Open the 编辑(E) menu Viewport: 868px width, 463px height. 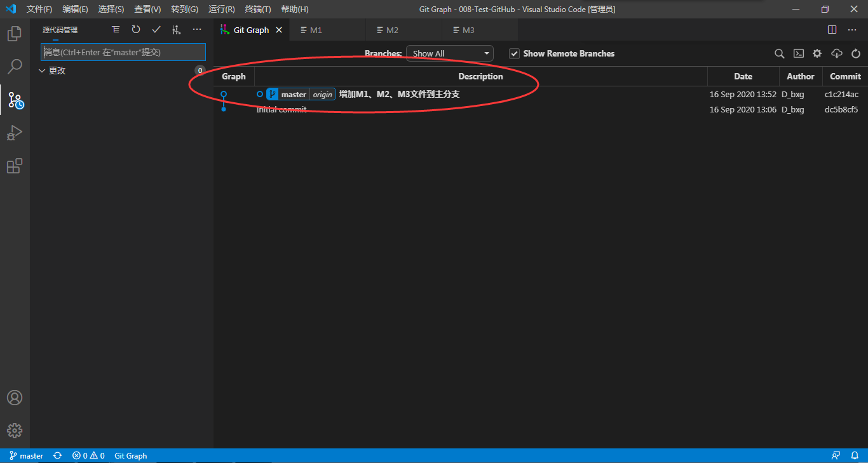click(75, 9)
